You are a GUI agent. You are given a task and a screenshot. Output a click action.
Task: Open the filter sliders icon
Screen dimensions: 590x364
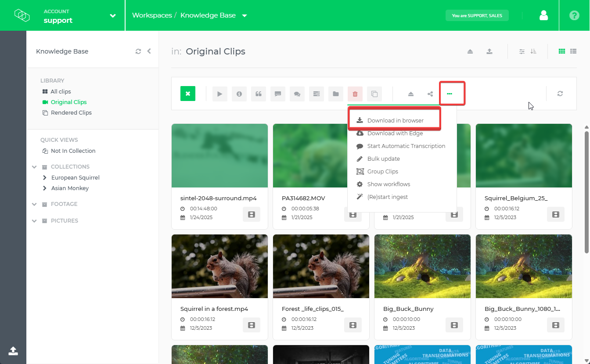point(522,51)
